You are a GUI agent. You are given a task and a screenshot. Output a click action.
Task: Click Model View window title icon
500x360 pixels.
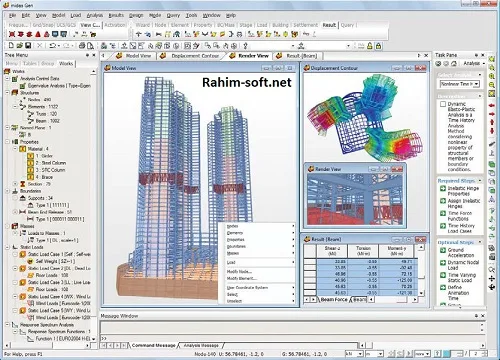107,68
